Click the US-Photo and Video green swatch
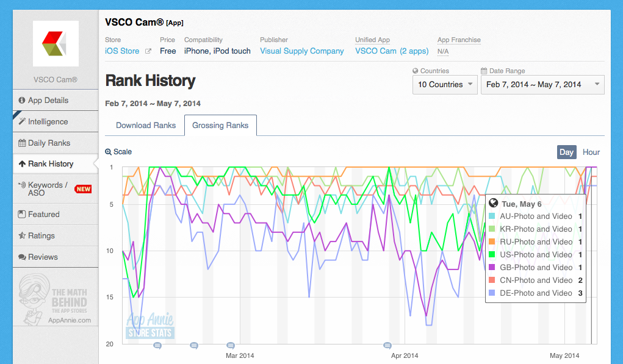623x364 pixels. tap(492, 254)
